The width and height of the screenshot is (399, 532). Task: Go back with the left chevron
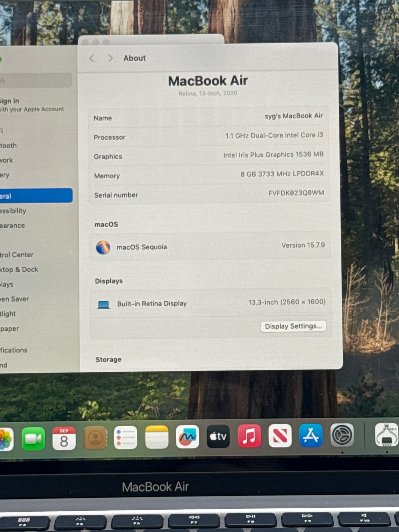point(92,59)
